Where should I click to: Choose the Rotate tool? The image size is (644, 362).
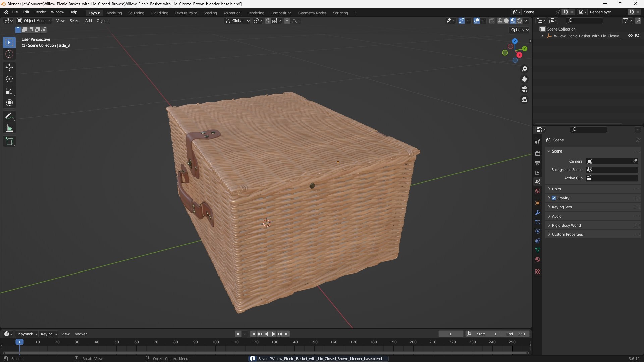click(9, 79)
